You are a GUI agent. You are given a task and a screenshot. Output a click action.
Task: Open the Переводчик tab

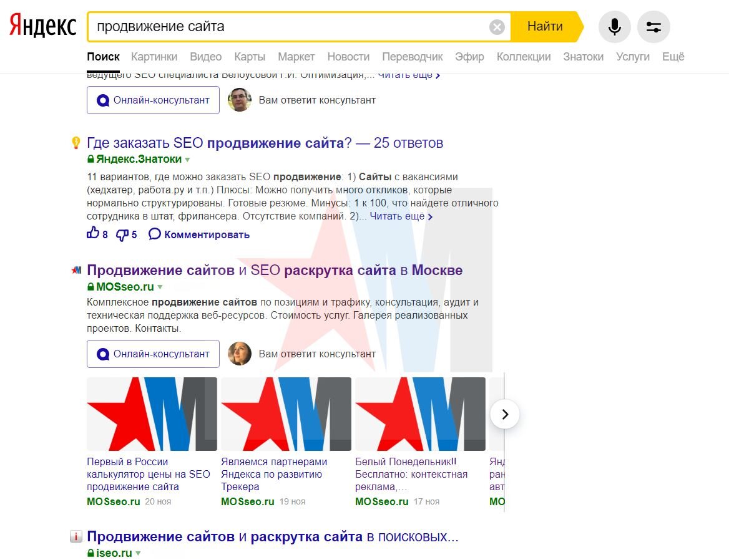[x=412, y=57]
